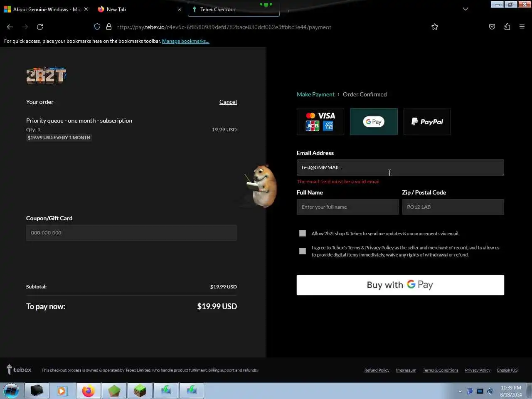
Task: Click the 2B2T store logo
Action: pos(46,76)
